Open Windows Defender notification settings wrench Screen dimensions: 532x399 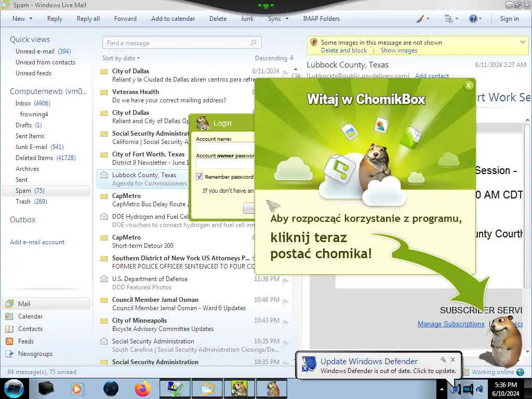tap(443, 360)
